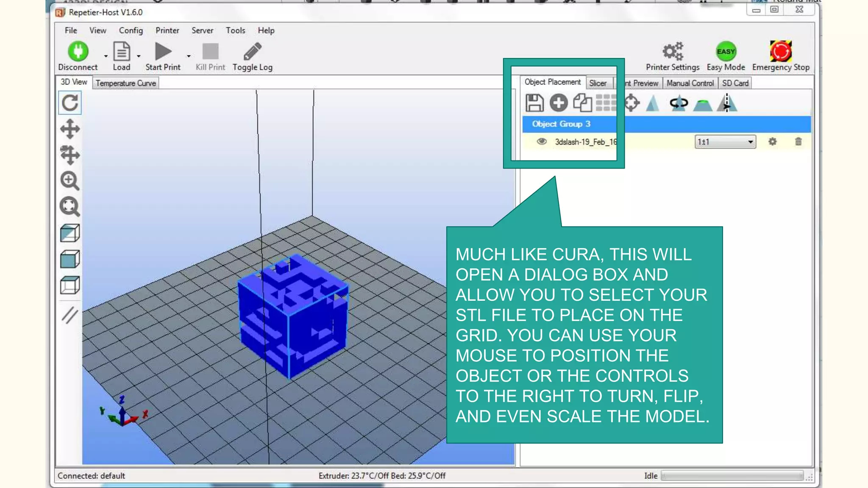Open settings gear for 3dslash object
Screen dimensions: 868x488
coord(773,141)
